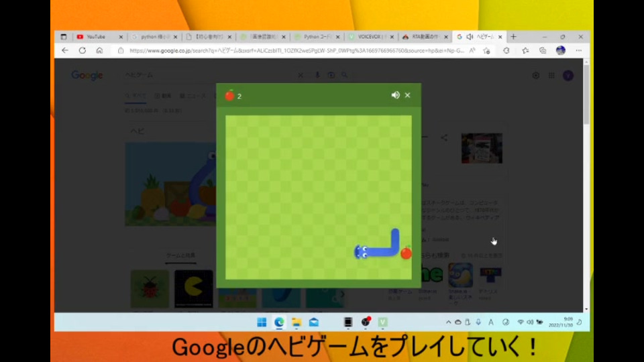The width and height of the screenshot is (644, 362).
Task: Open the Google apps grid
Action: (551, 76)
